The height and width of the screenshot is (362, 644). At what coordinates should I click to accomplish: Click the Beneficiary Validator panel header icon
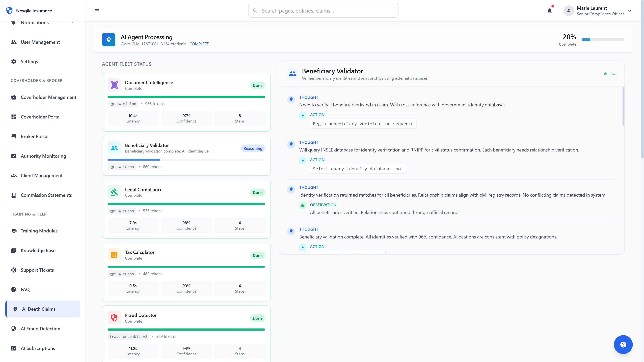tap(292, 73)
